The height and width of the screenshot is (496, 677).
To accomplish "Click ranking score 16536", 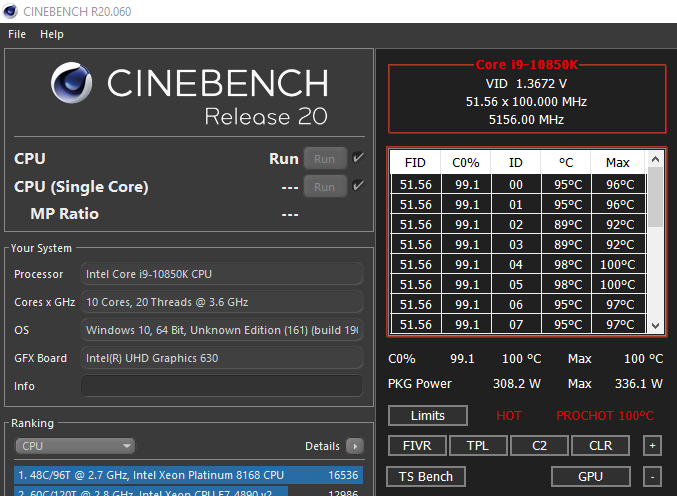I will pyautogui.click(x=343, y=475).
